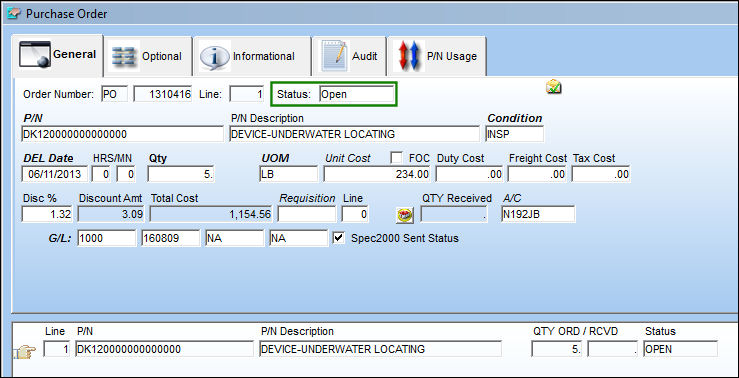
Task: Click the notepad checkmark icon near Status
Action: 554,87
